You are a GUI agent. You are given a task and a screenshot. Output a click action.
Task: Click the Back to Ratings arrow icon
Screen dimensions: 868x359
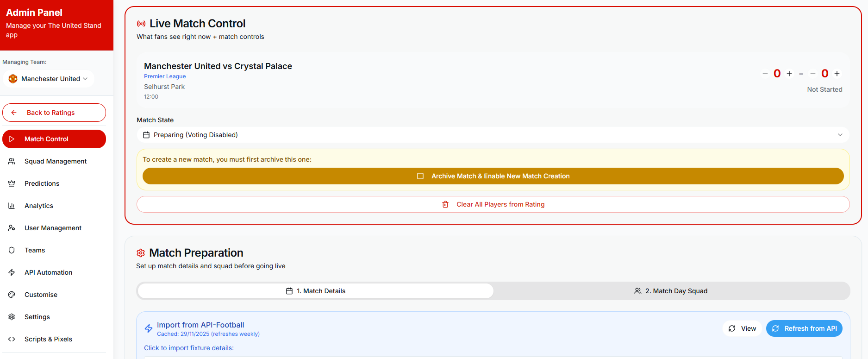tap(14, 113)
